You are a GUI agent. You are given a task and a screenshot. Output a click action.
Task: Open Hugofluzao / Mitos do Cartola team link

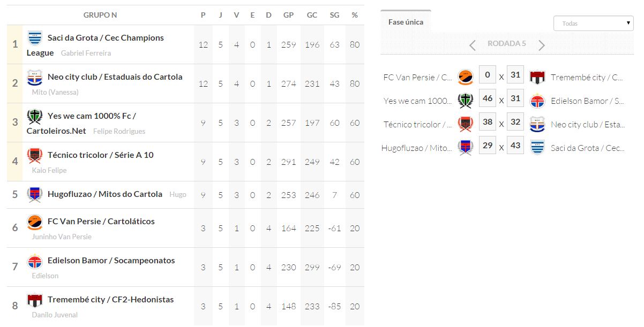(x=104, y=194)
